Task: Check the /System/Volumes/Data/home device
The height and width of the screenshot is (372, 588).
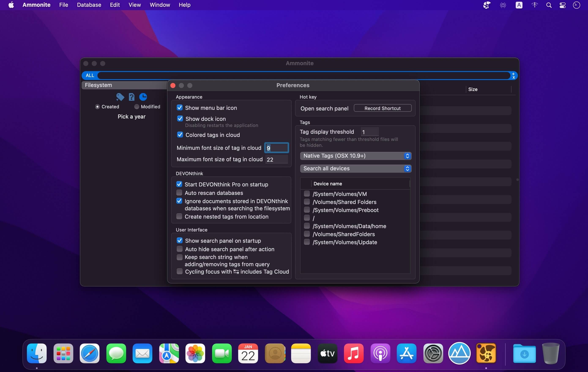Action: tap(307, 226)
